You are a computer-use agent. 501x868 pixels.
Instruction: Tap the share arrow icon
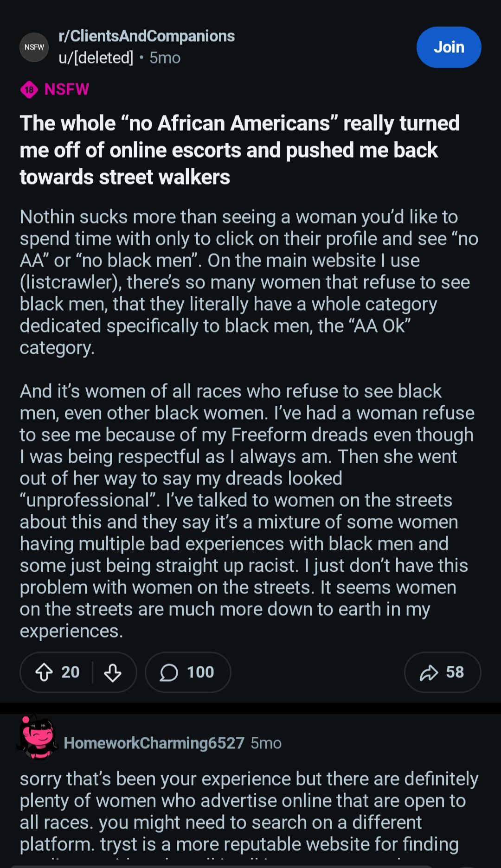coord(429,672)
